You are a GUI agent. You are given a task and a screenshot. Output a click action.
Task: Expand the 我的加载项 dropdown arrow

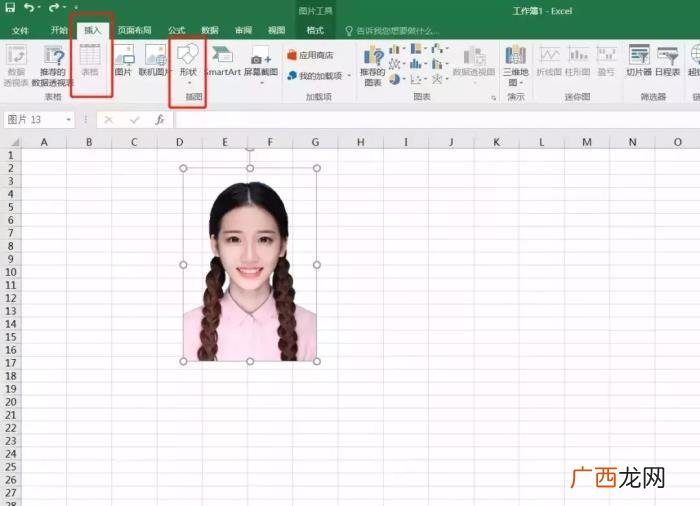coord(349,76)
